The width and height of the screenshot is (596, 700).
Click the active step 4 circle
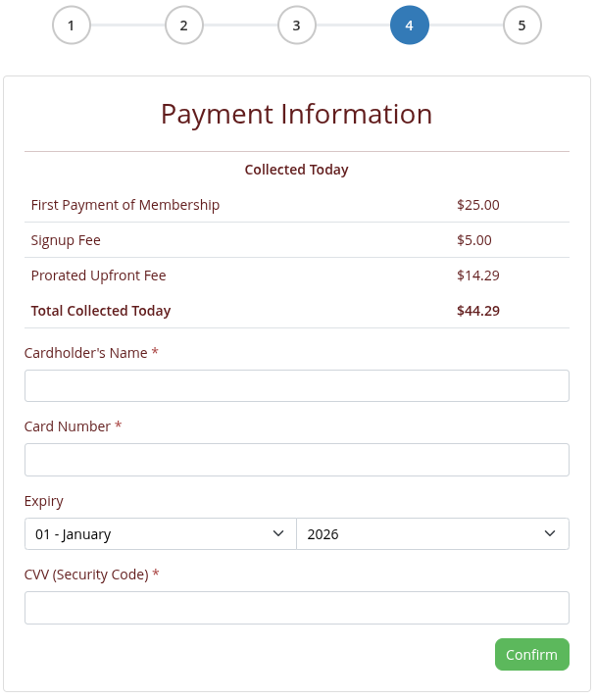click(410, 25)
